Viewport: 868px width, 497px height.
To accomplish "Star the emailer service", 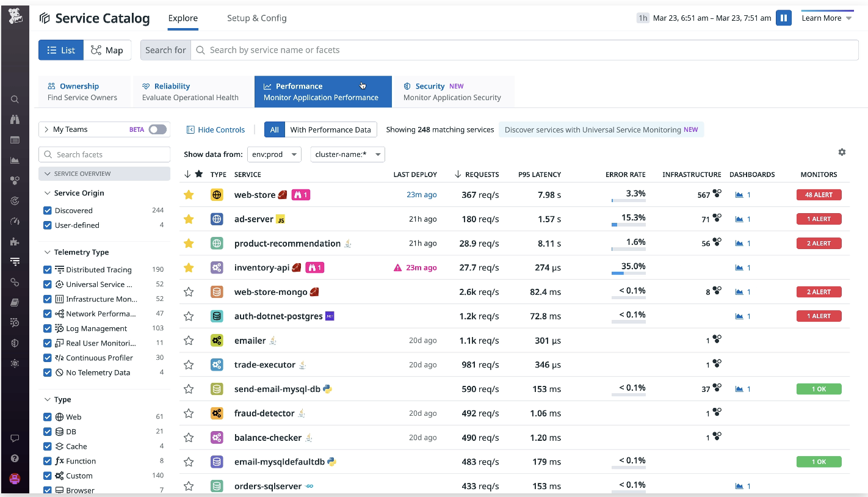I will [x=189, y=341].
